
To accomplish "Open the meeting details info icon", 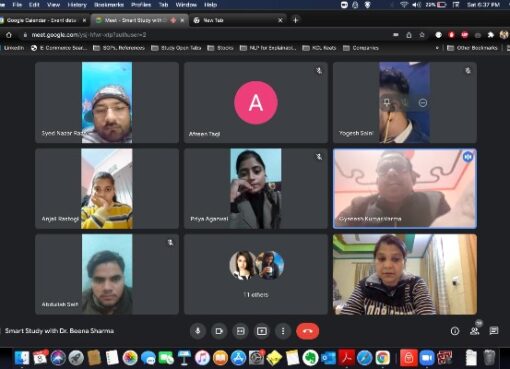I will point(455,331).
